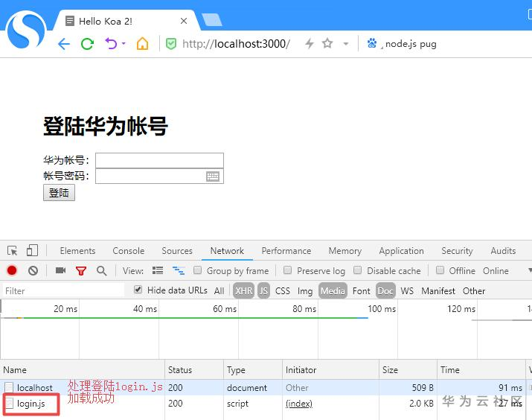Toggle device toolbar icon
532x420 pixels.
[x=32, y=250]
